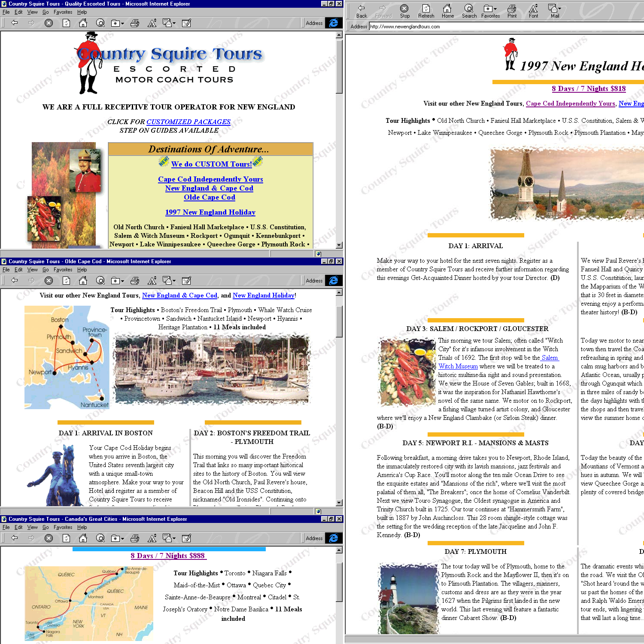Open Cape Cod Independently Yours link in Destinations box
The height and width of the screenshot is (644, 644).
pyautogui.click(x=210, y=179)
